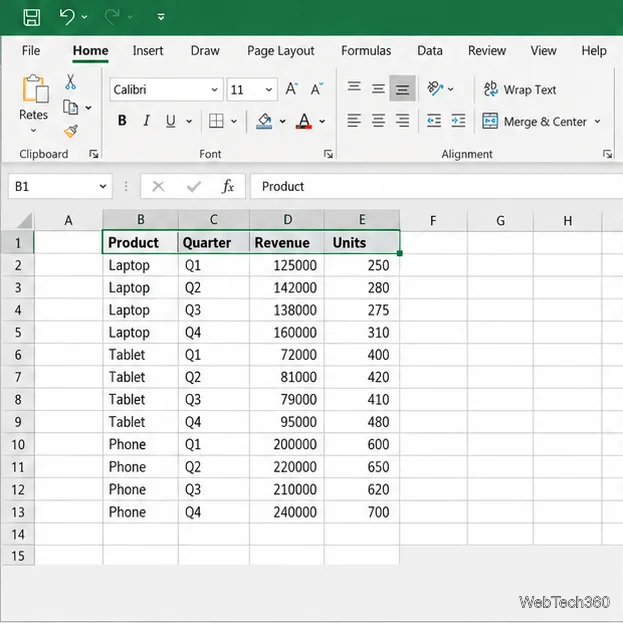Toggle Wrap Text

pyautogui.click(x=520, y=90)
